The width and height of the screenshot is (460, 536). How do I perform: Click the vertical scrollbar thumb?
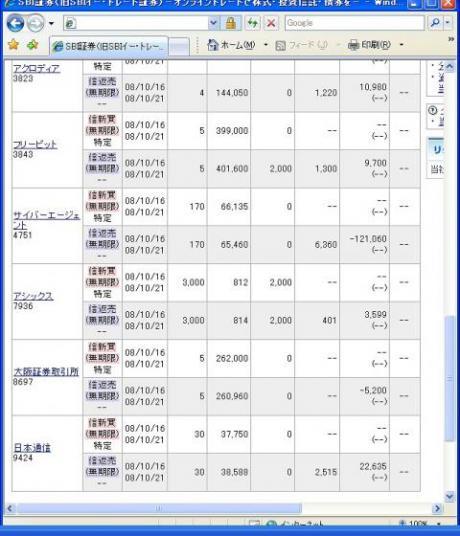click(x=450, y=379)
